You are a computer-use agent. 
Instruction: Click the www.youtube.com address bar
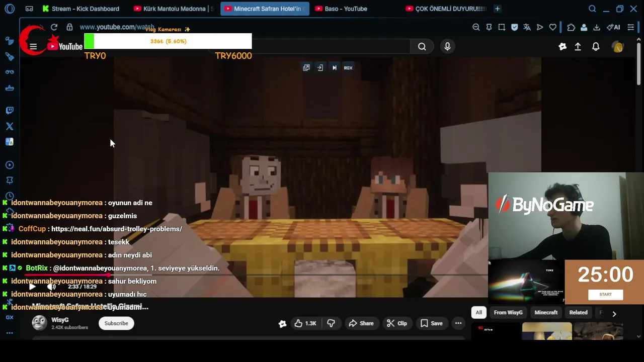(x=117, y=27)
